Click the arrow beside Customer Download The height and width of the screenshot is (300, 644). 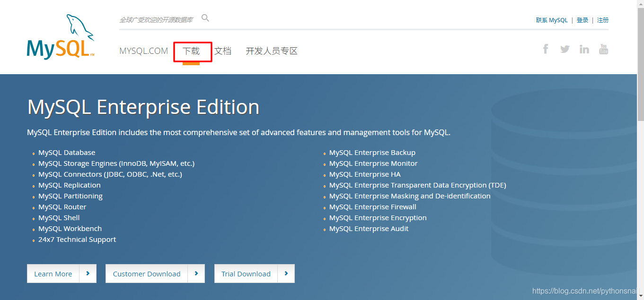pyautogui.click(x=196, y=274)
